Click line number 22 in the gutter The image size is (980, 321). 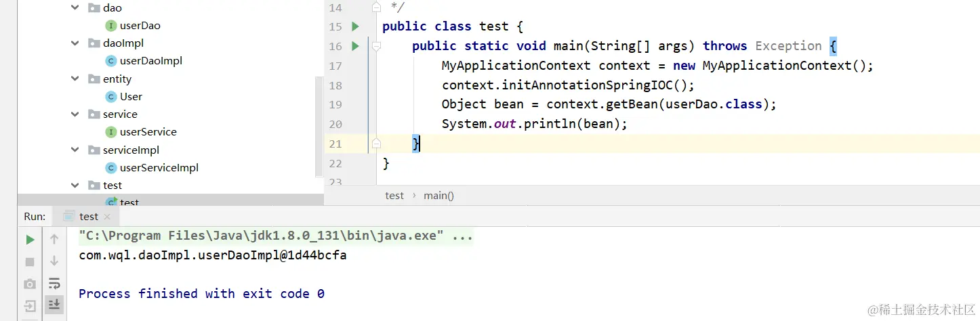(335, 163)
